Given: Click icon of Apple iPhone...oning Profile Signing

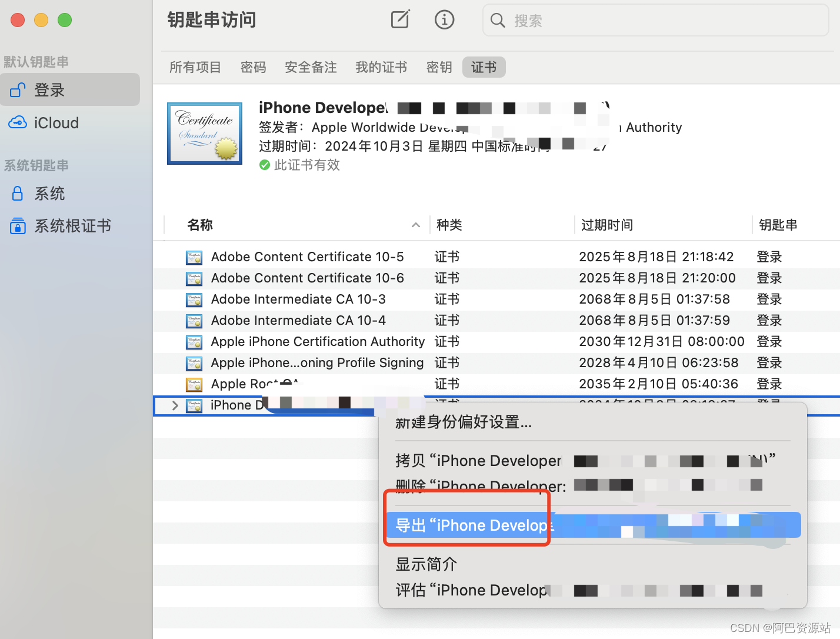Looking at the screenshot, I should tap(194, 363).
